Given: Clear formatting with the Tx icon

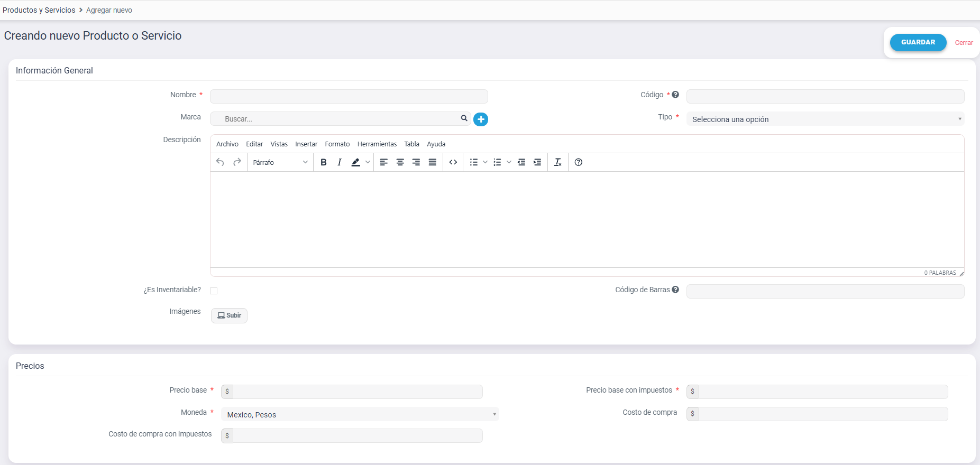Looking at the screenshot, I should coord(558,162).
